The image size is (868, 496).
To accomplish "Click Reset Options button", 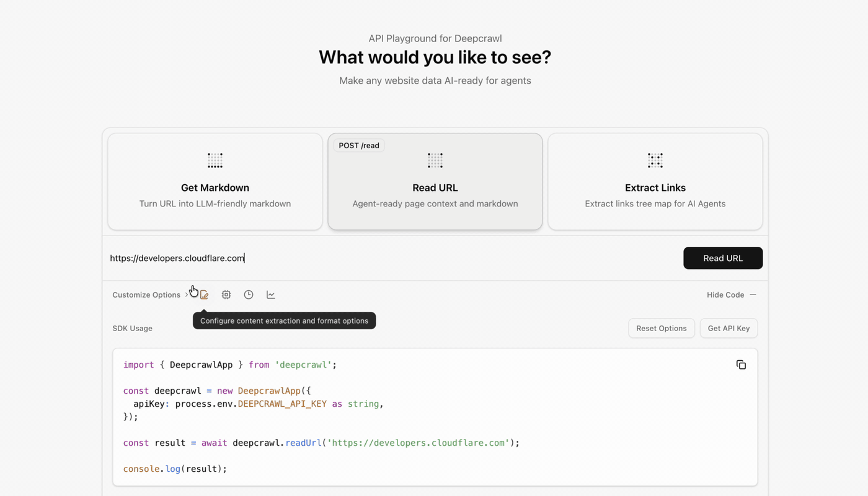I will tap(662, 328).
